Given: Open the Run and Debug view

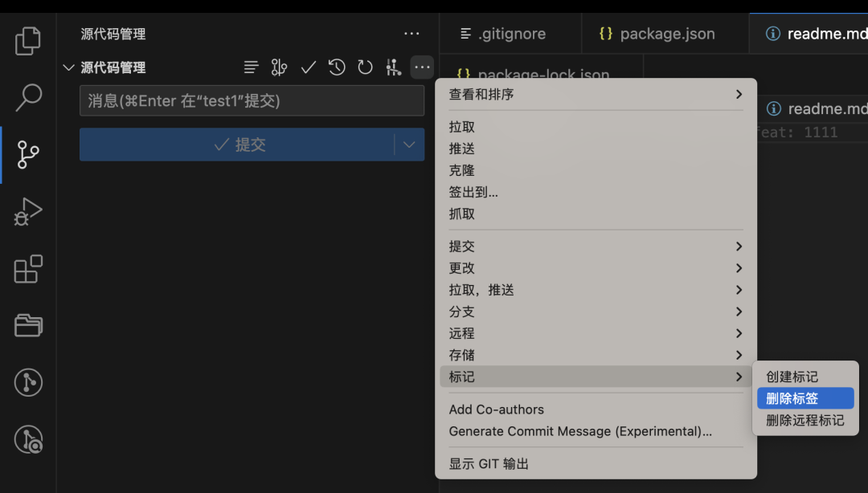Looking at the screenshot, I should 28,211.
